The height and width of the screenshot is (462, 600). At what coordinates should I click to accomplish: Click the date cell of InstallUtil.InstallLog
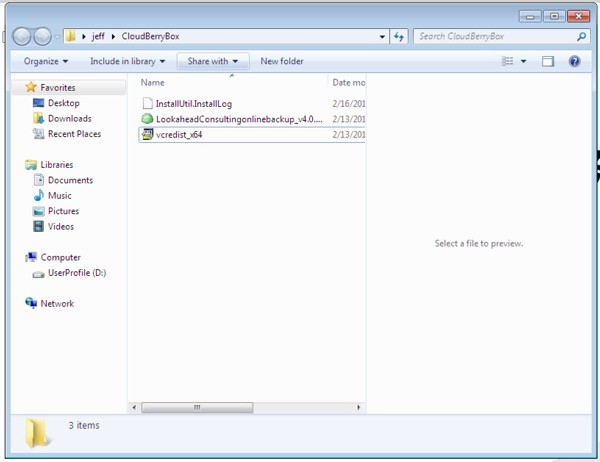[349, 104]
